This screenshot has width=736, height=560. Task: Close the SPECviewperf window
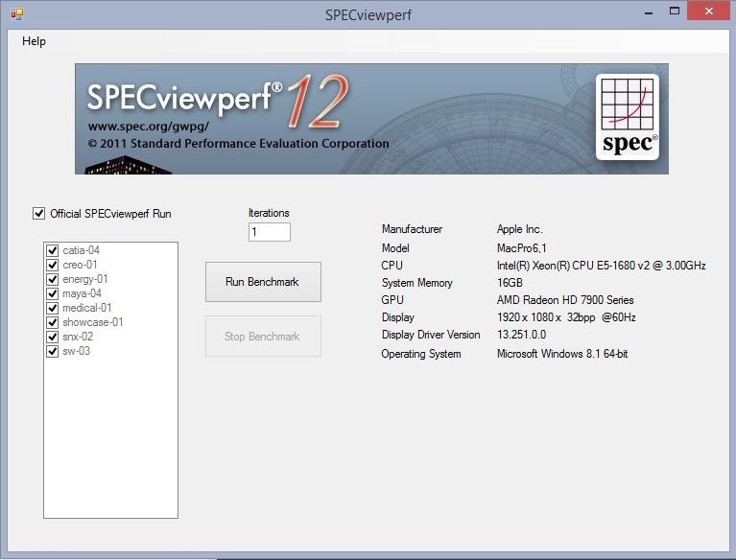(709, 12)
